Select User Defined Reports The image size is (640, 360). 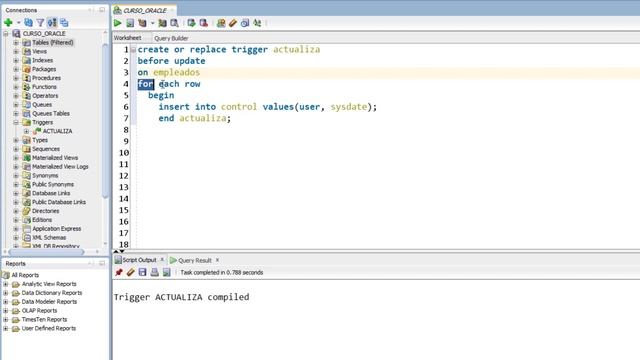[x=49, y=328]
